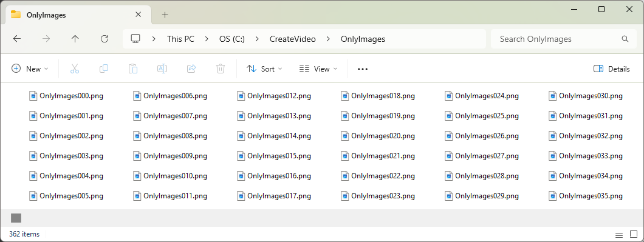Open the Sort dropdown menu
This screenshot has width=644, height=242.
(x=264, y=69)
